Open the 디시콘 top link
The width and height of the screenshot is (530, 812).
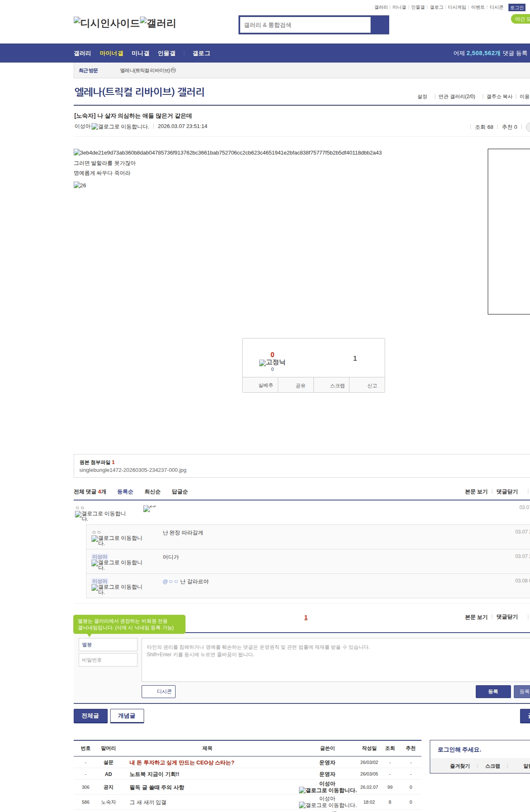[x=496, y=7]
